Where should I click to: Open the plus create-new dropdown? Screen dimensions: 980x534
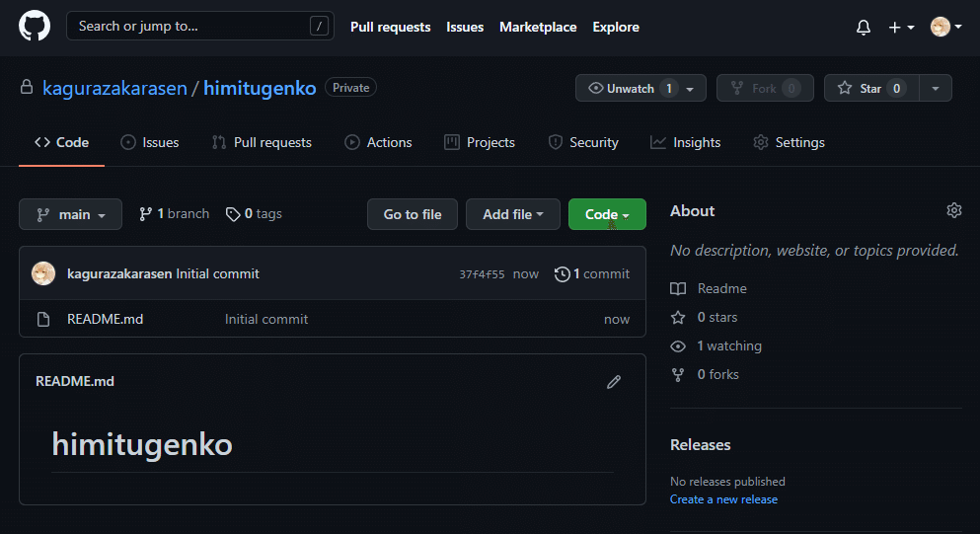click(901, 27)
